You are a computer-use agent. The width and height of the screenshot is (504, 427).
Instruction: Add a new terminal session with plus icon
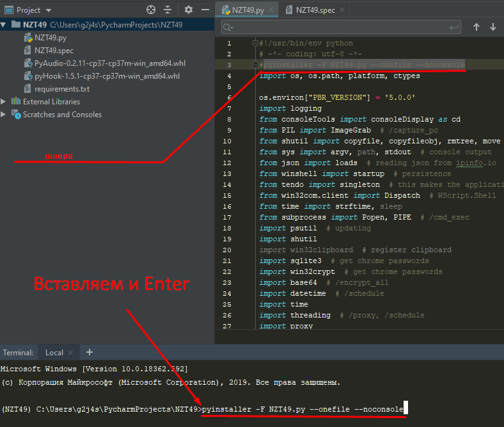coord(90,352)
